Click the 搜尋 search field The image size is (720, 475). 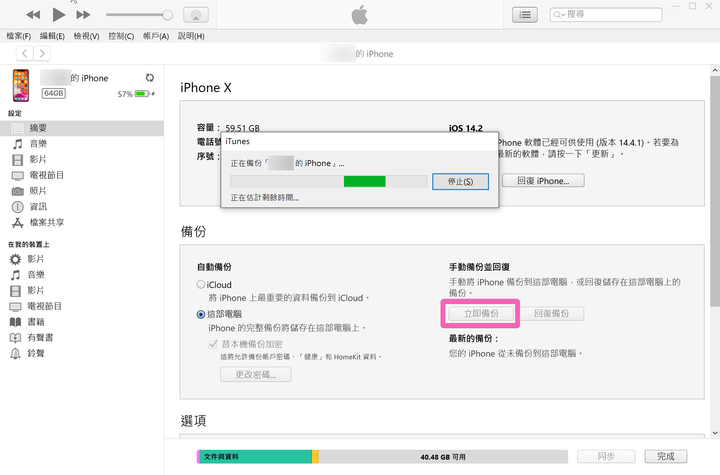click(606, 15)
